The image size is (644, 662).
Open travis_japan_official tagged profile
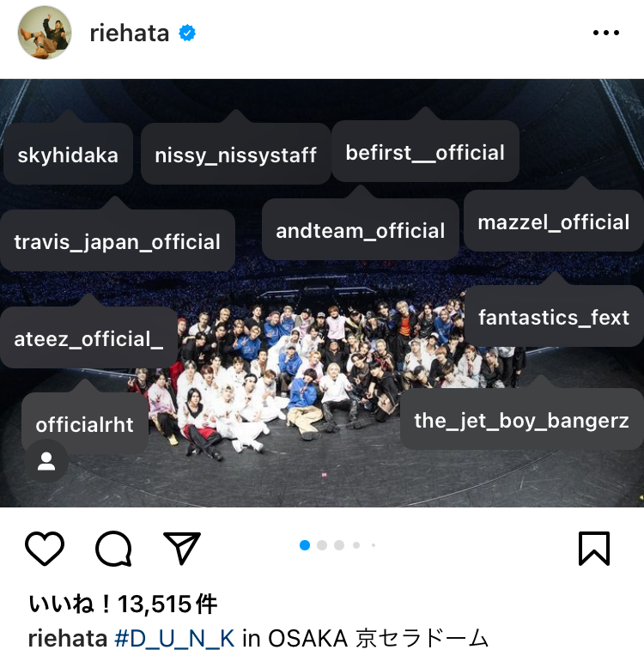(x=118, y=241)
